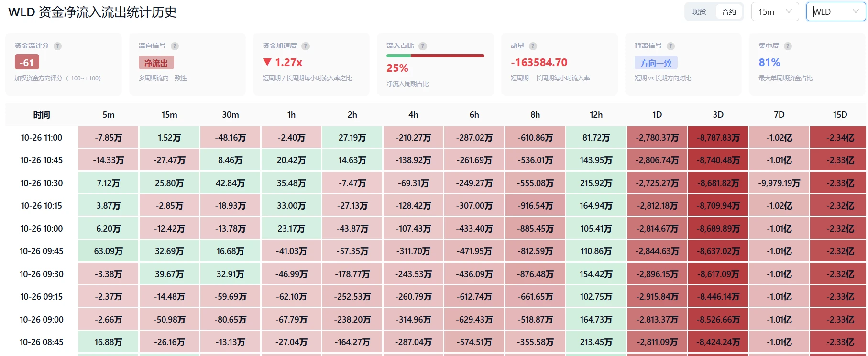Click help icon next to 资金加速度
This screenshot has height=356, width=868.
[x=306, y=46]
